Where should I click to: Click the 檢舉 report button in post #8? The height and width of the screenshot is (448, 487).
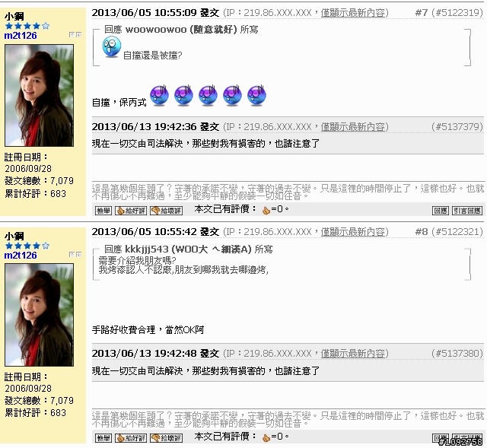(x=103, y=438)
